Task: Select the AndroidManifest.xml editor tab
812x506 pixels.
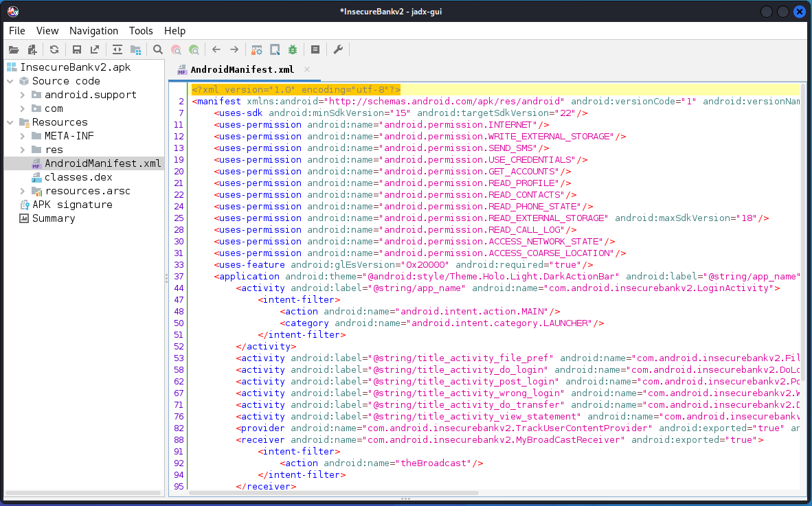Action: 242,70
